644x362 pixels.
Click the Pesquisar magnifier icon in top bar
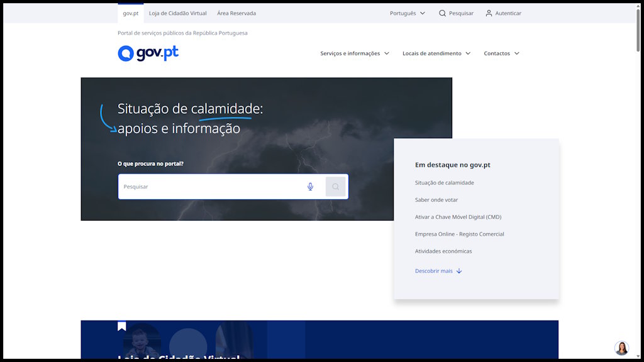(442, 13)
